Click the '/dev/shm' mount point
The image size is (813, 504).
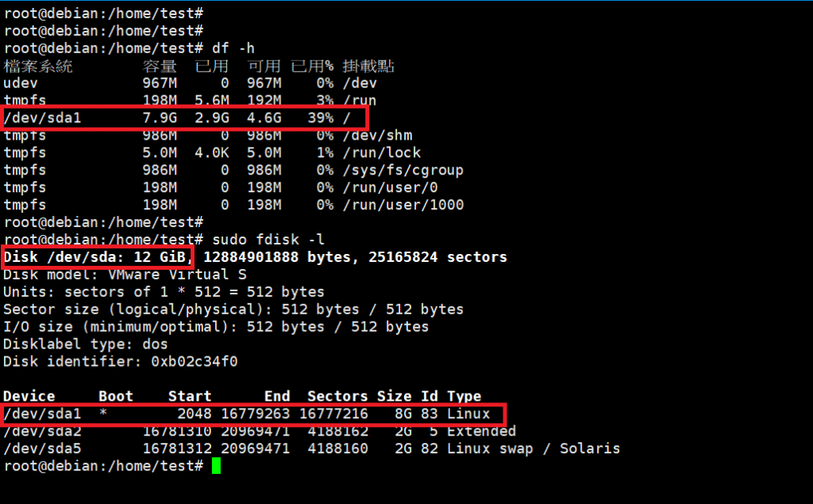(x=377, y=136)
